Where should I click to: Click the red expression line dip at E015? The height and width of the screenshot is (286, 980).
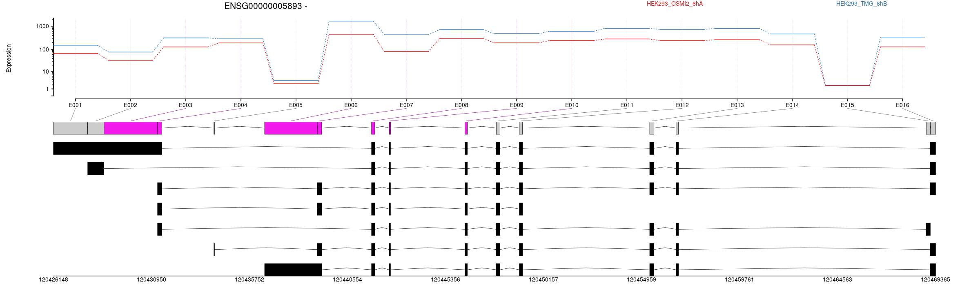pos(847,85)
